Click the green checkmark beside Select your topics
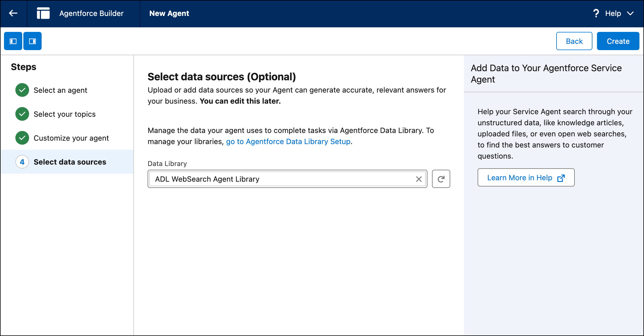 point(22,114)
